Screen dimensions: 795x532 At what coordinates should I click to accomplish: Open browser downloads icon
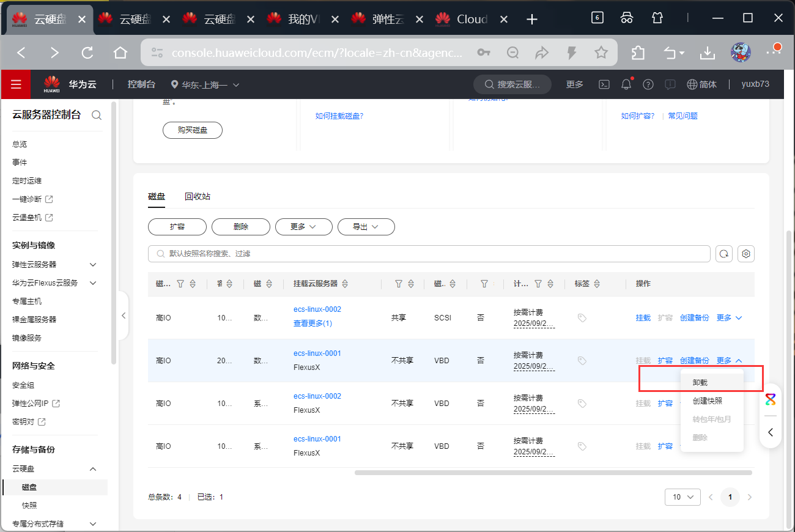click(x=708, y=53)
